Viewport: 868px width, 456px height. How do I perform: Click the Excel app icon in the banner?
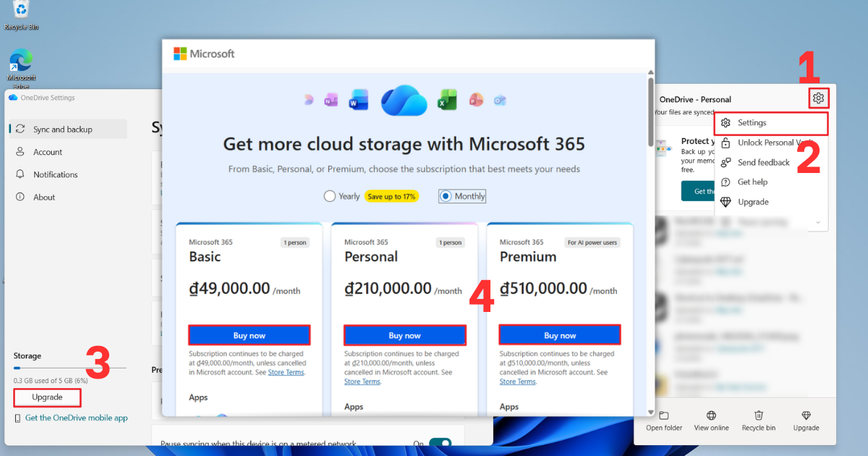447,100
